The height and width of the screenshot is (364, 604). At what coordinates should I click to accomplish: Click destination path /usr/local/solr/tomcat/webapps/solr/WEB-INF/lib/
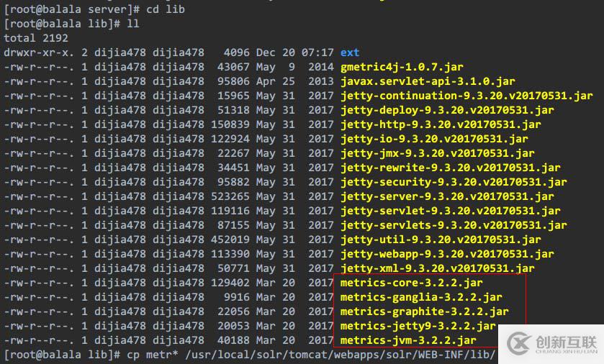[x=340, y=355]
